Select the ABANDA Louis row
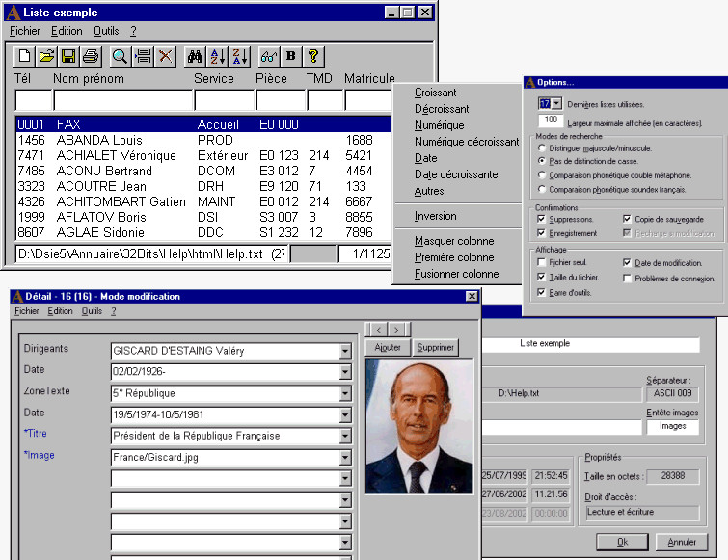 click(203, 140)
